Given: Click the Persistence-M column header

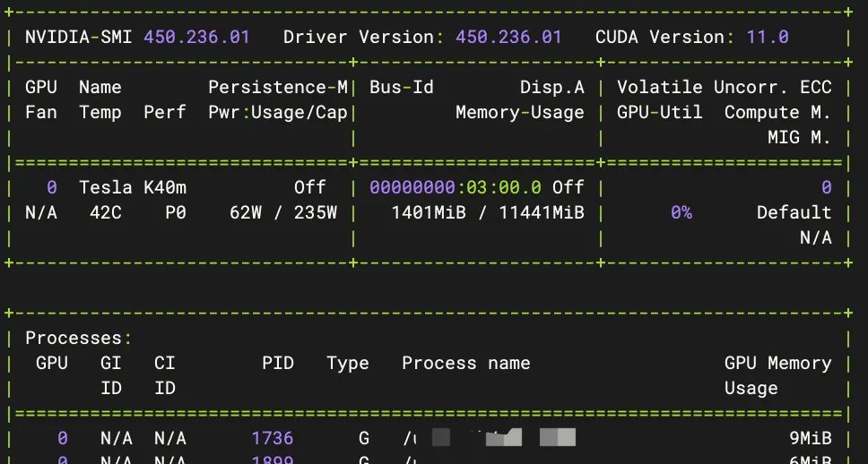Looking at the screenshot, I should click(278, 87).
